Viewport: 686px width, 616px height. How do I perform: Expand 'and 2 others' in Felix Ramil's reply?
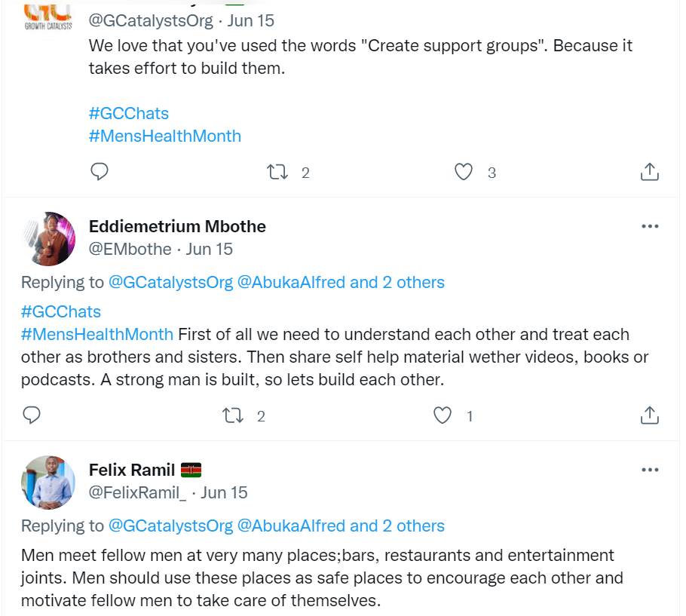pyautogui.click(x=397, y=526)
